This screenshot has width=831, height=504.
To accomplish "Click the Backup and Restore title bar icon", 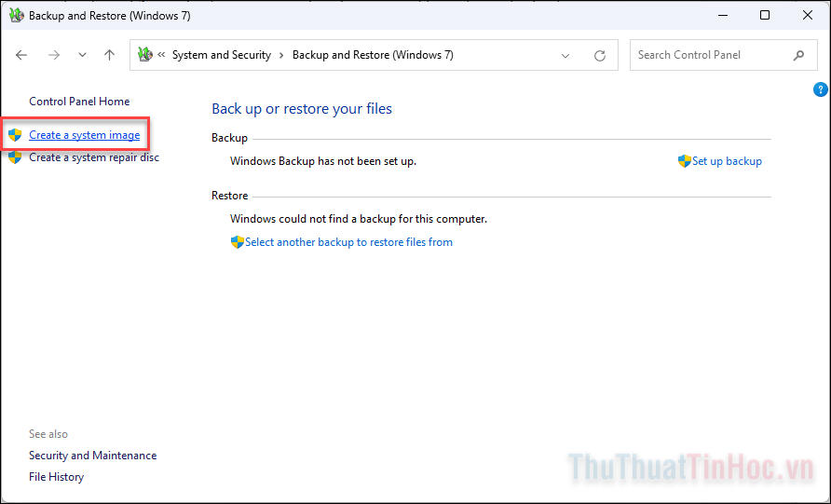I will (x=16, y=16).
